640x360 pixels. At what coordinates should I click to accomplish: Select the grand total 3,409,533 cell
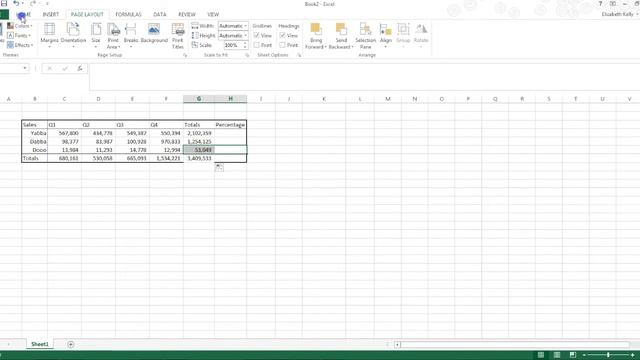tap(199, 158)
